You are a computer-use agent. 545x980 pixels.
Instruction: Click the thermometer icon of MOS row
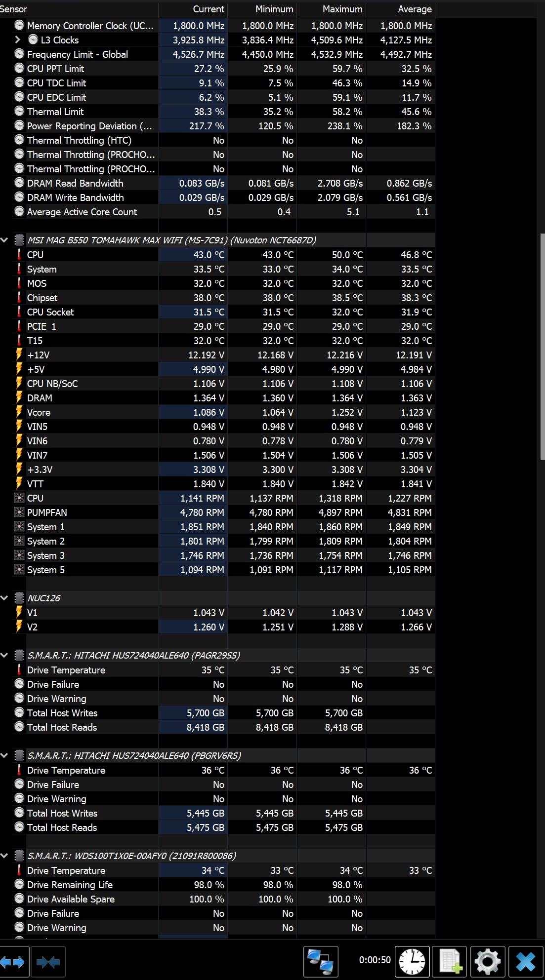19,283
